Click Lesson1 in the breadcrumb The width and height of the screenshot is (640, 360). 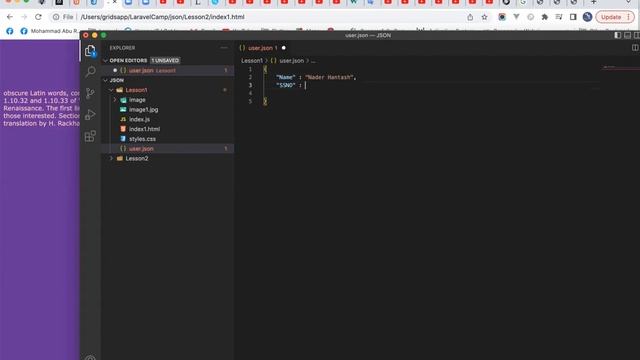[x=252, y=61]
